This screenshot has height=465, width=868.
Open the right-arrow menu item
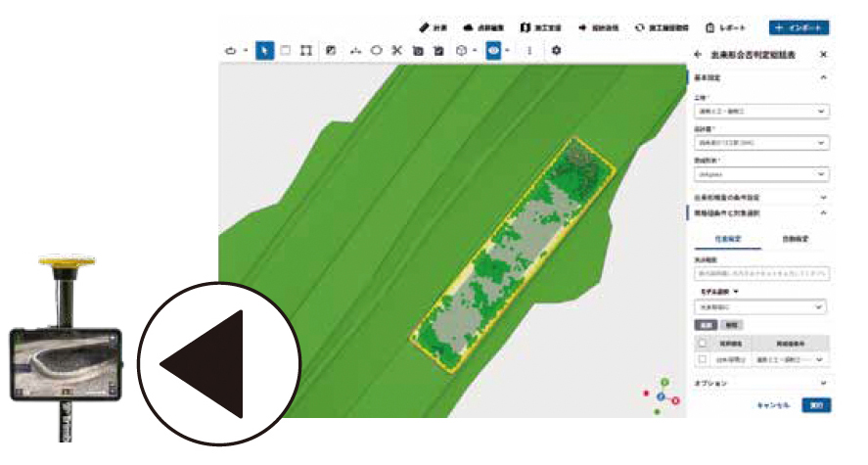[x=599, y=27]
